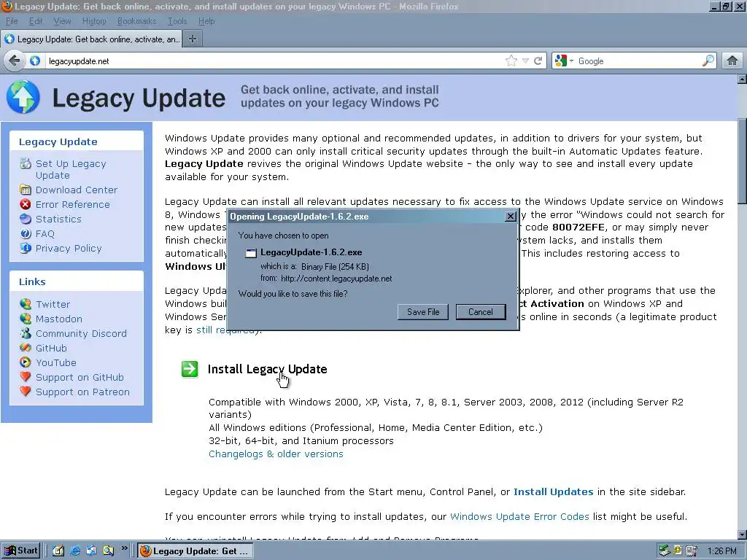Click the Community Discord icon
This screenshot has height=560, width=747.
(26, 333)
